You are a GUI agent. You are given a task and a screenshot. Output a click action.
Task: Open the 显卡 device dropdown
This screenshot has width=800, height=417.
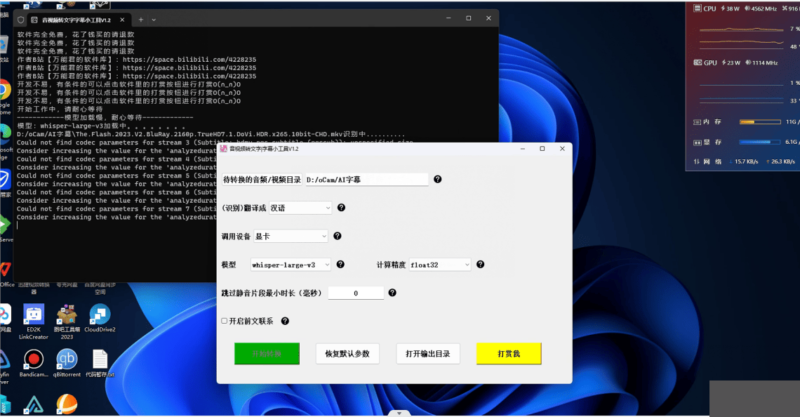click(291, 236)
